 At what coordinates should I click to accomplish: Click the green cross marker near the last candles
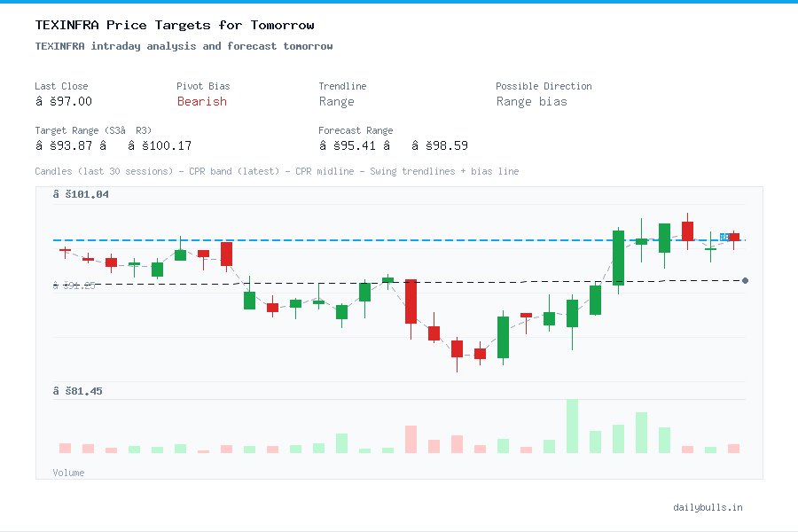pos(709,251)
